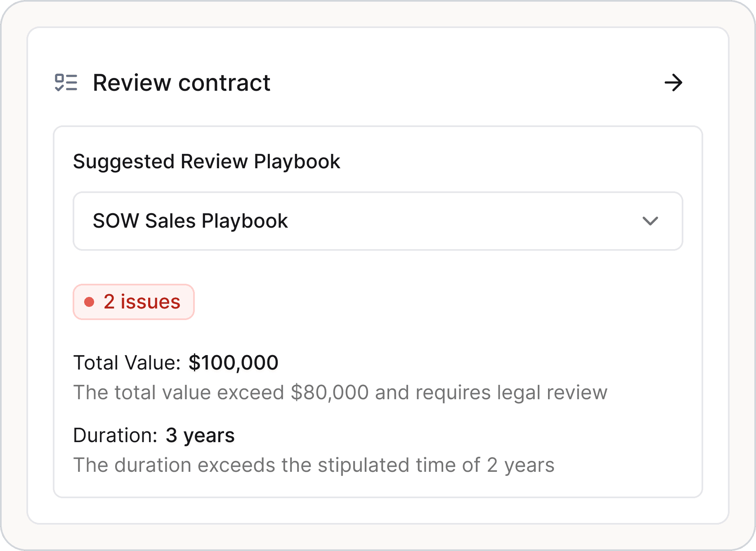Click the 'Suggested Review Playbook' label

[x=206, y=161]
